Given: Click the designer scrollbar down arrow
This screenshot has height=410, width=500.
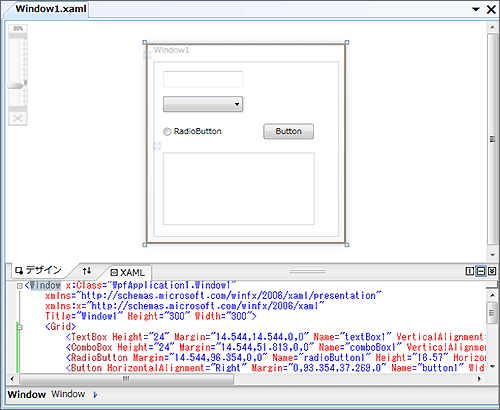Looking at the screenshot, I should point(492,255).
